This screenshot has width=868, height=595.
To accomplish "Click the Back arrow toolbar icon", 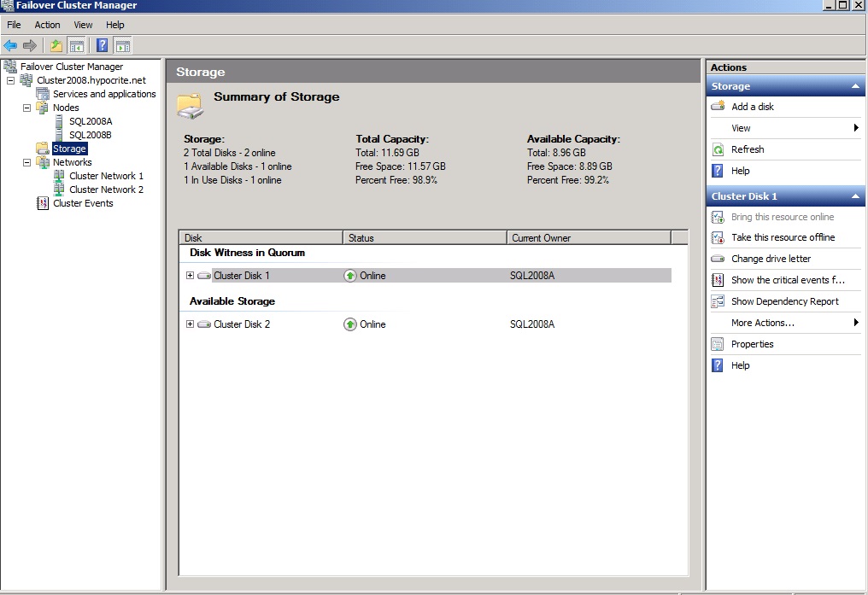I will pos(10,45).
